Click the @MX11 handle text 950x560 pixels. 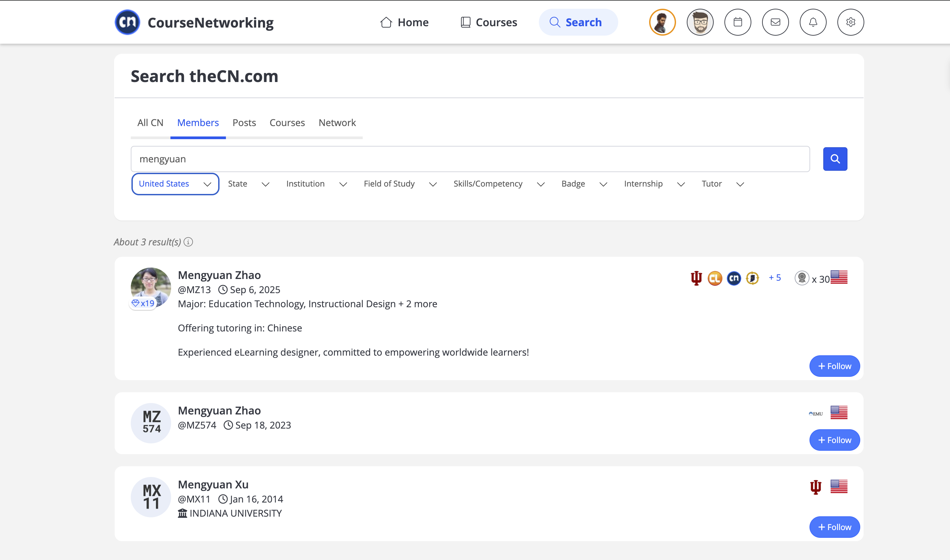(194, 499)
